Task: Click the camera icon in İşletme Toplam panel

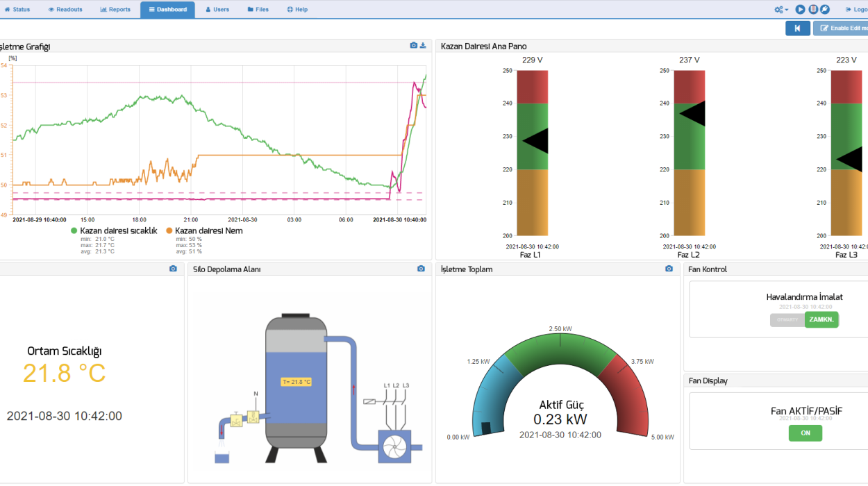Action: tap(669, 269)
